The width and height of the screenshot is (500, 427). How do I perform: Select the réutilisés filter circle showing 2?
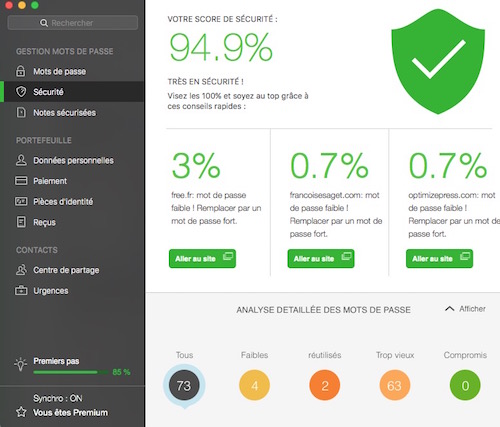pyautogui.click(x=325, y=385)
